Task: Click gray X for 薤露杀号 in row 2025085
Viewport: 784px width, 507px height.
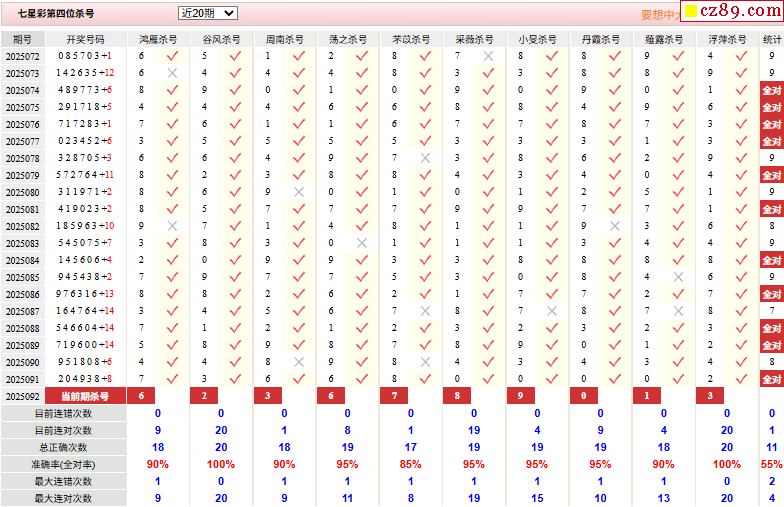Action: click(678, 277)
